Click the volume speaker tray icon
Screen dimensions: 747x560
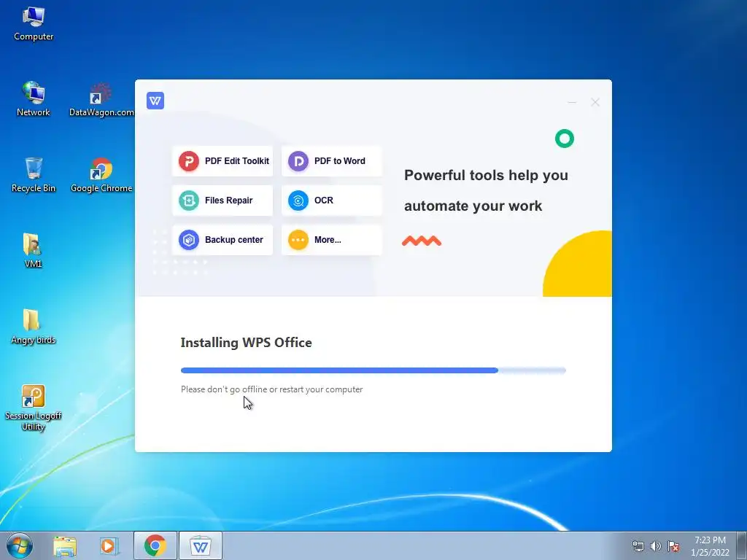656,546
